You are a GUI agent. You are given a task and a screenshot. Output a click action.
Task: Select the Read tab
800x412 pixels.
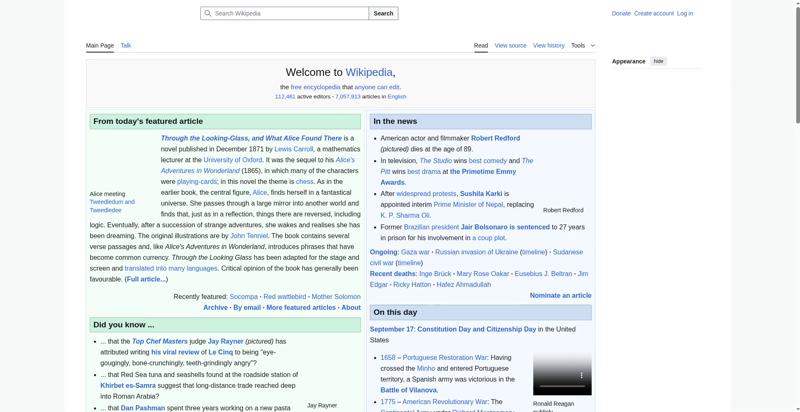[481, 45]
